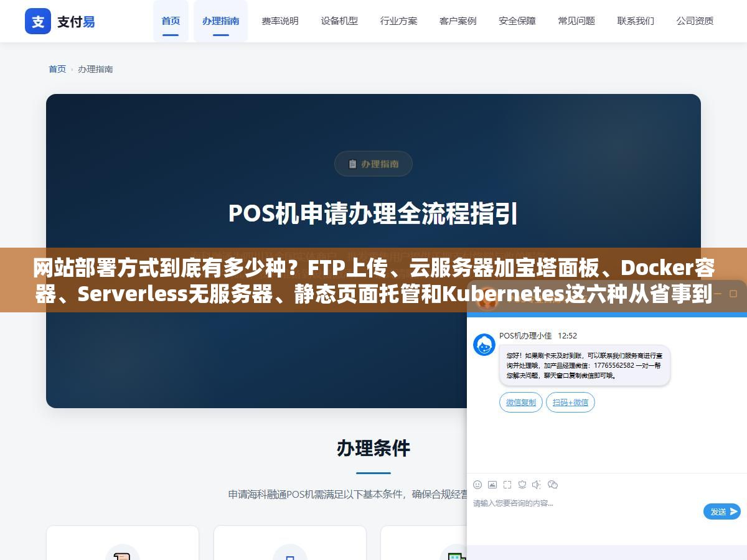Open 公司资质 in navigation
This screenshot has width=747, height=560.
click(695, 21)
